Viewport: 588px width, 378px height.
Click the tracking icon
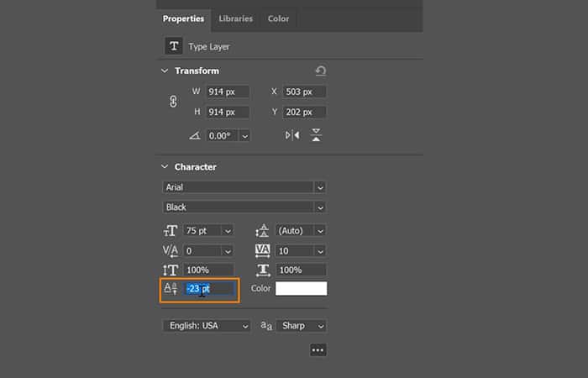(x=261, y=250)
